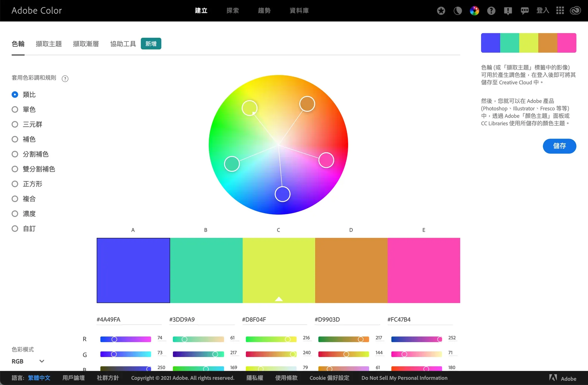Open the chat bubble forum icon

pos(525,11)
